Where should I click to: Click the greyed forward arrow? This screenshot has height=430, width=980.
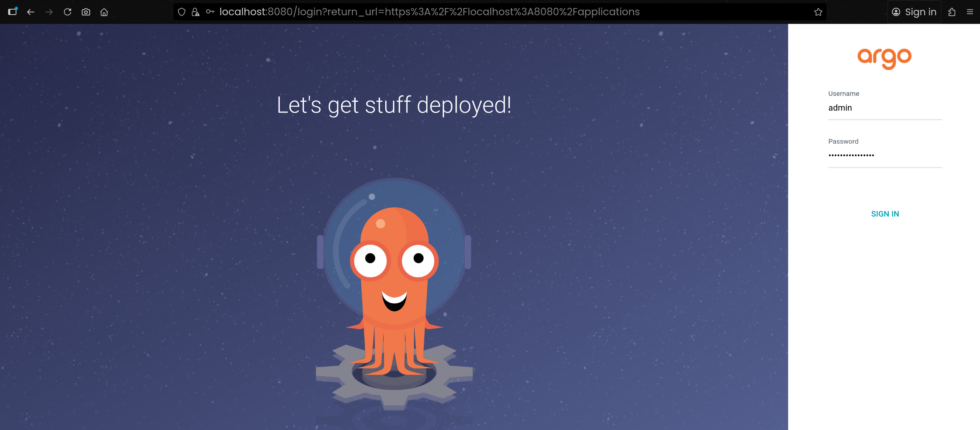[49, 12]
